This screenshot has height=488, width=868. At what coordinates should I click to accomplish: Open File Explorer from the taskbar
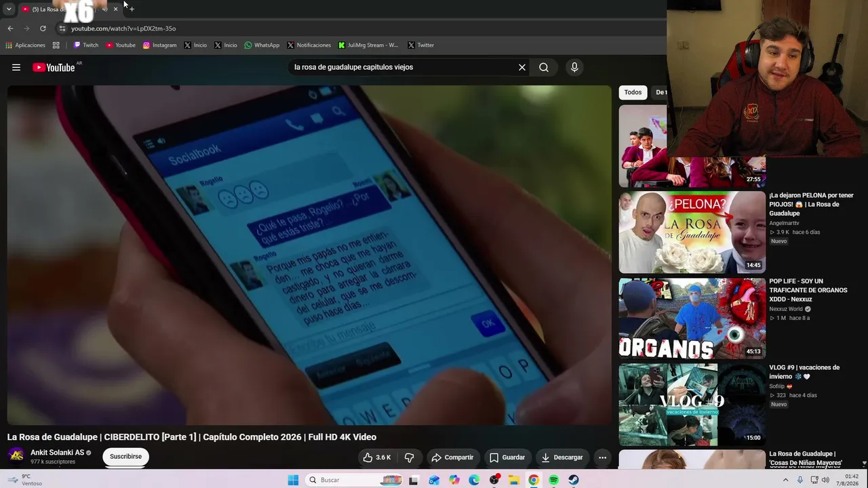point(514,480)
